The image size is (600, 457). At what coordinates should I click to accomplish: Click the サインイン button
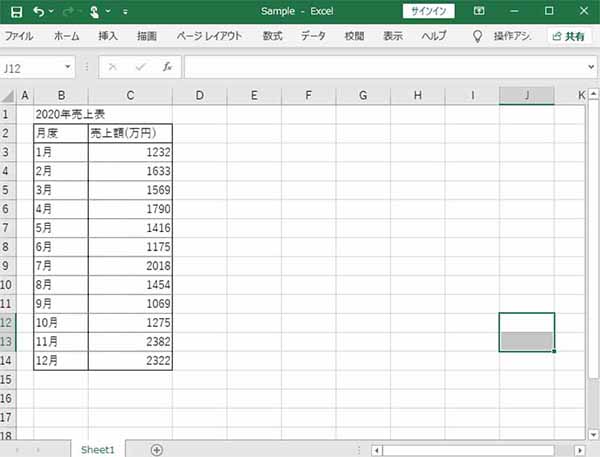tap(429, 11)
